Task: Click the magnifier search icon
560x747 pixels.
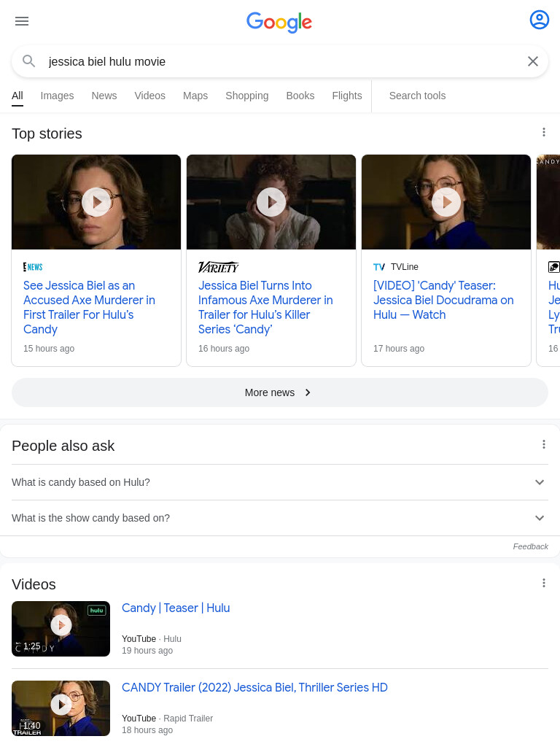Action: 29,61
